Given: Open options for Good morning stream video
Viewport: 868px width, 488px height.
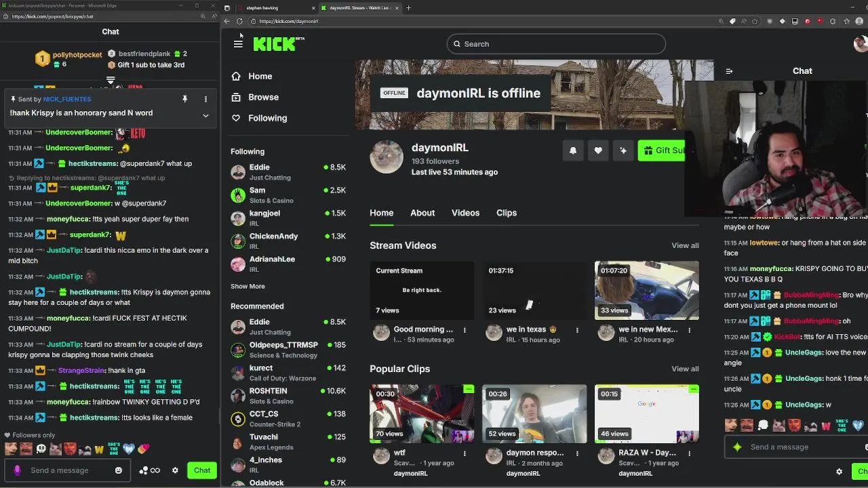Looking at the screenshot, I should 465,330.
